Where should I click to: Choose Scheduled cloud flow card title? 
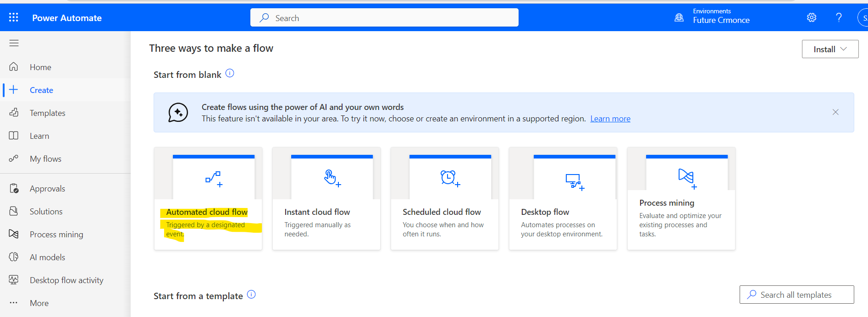[x=442, y=212]
